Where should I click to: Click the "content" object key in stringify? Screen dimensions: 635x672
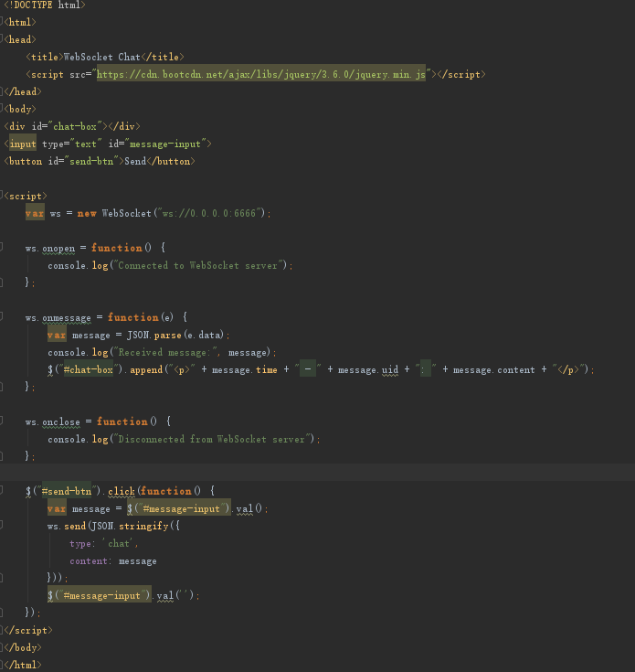89,561
